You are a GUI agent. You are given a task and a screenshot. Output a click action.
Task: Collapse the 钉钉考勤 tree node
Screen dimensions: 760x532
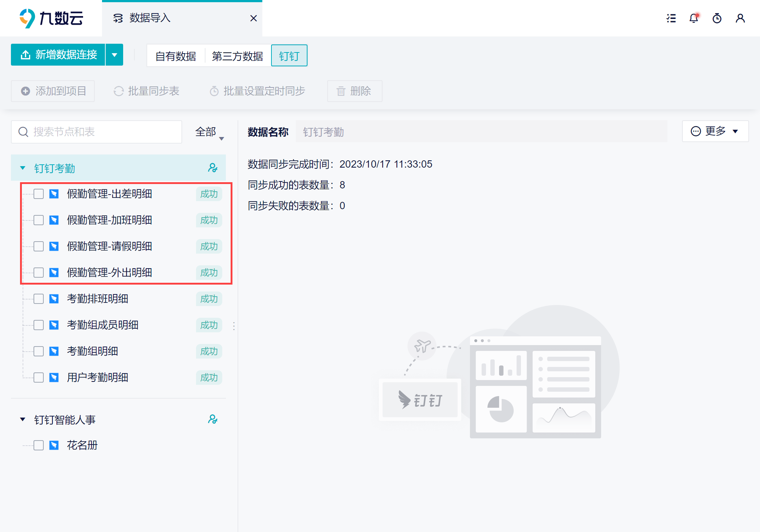click(23, 168)
